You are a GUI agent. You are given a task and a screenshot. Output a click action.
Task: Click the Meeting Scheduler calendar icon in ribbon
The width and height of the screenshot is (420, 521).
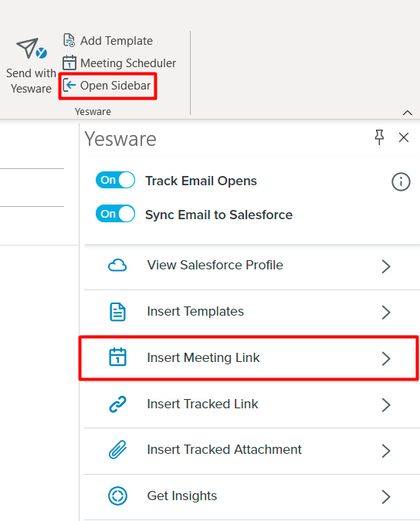pyautogui.click(x=69, y=63)
